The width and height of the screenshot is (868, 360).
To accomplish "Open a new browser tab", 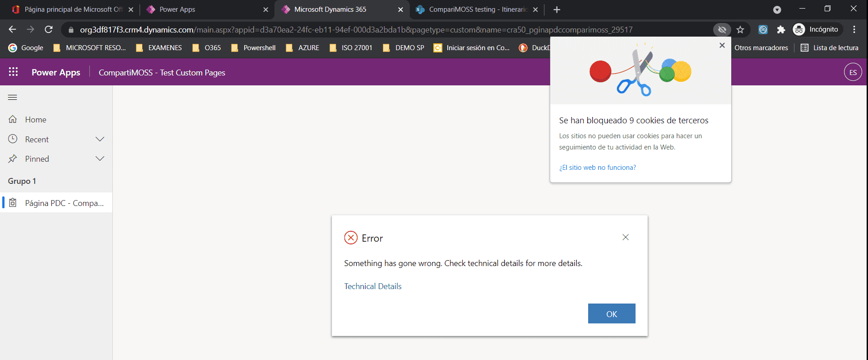I will pos(557,9).
